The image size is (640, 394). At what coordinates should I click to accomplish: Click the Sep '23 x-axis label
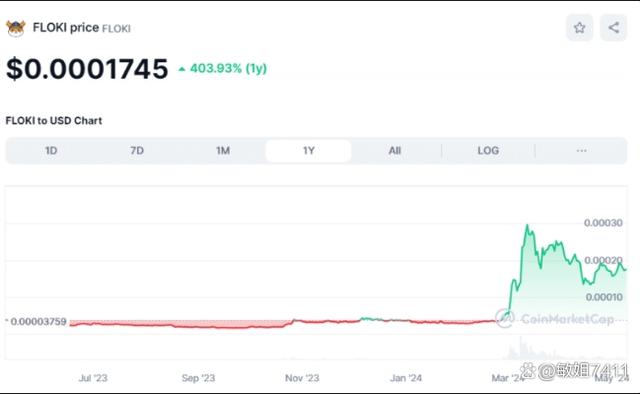pos(198,378)
